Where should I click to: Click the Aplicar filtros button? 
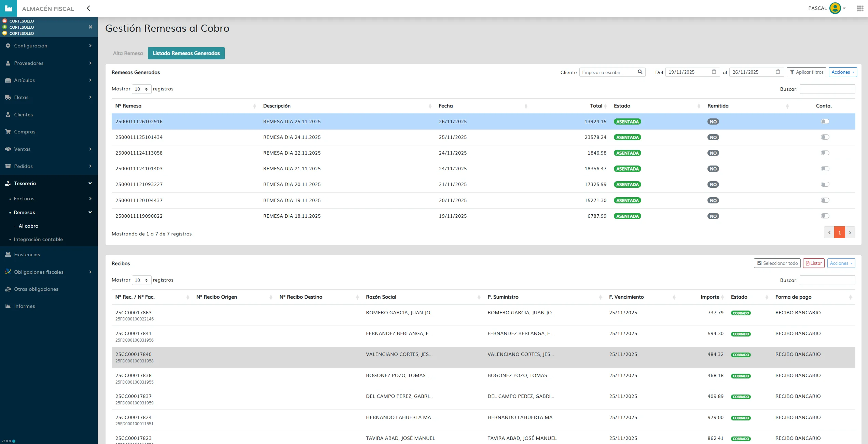click(x=806, y=72)
